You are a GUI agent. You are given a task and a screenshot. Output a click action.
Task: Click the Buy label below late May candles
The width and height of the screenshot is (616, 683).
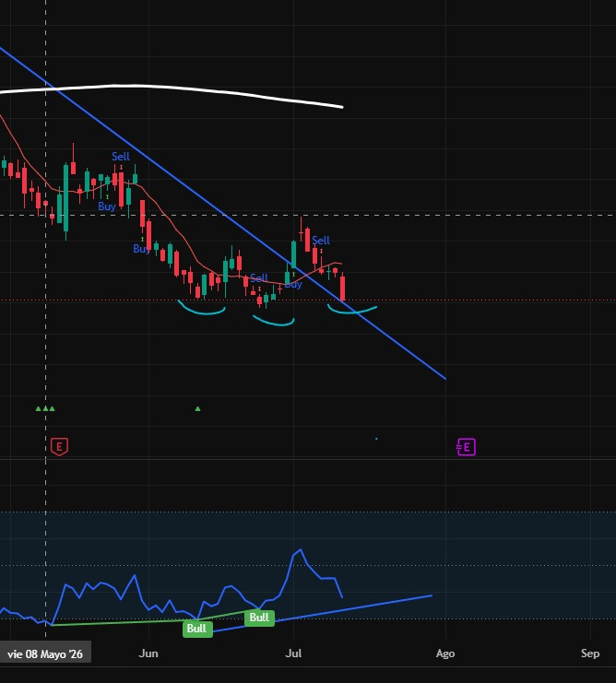(x=107, y=206)
